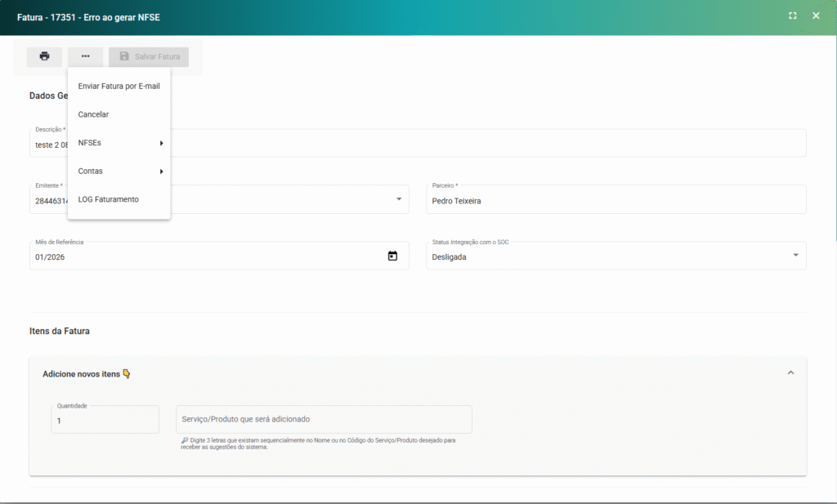
Task: Click the Serviço/Produto search field
Action: [324, 419]
